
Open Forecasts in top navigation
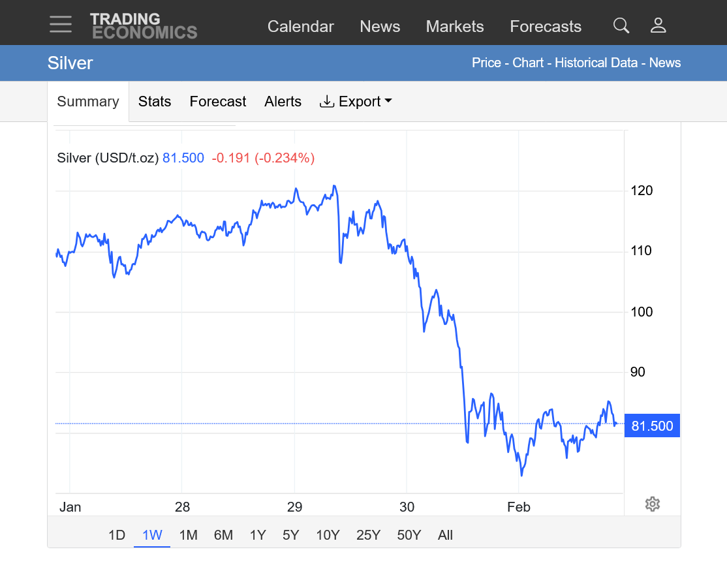546,26
